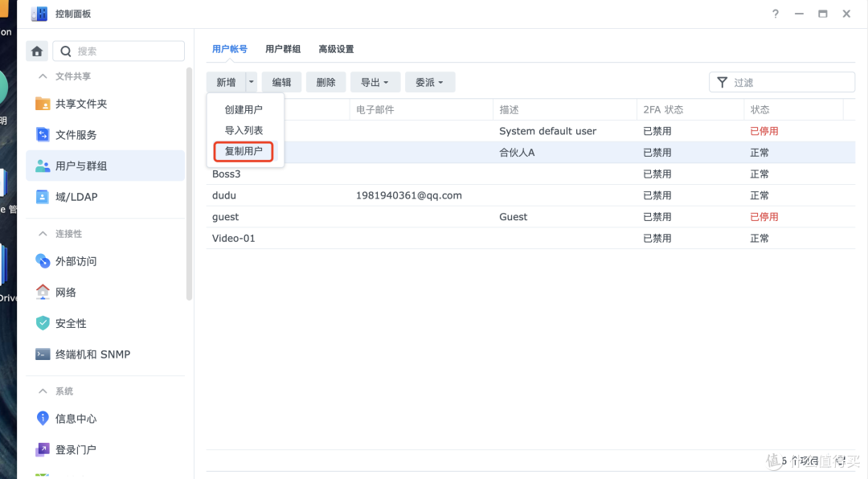Screen dimensions: 868x479
Task: Click the Edit (编辑) button
Action: point(281,82)
